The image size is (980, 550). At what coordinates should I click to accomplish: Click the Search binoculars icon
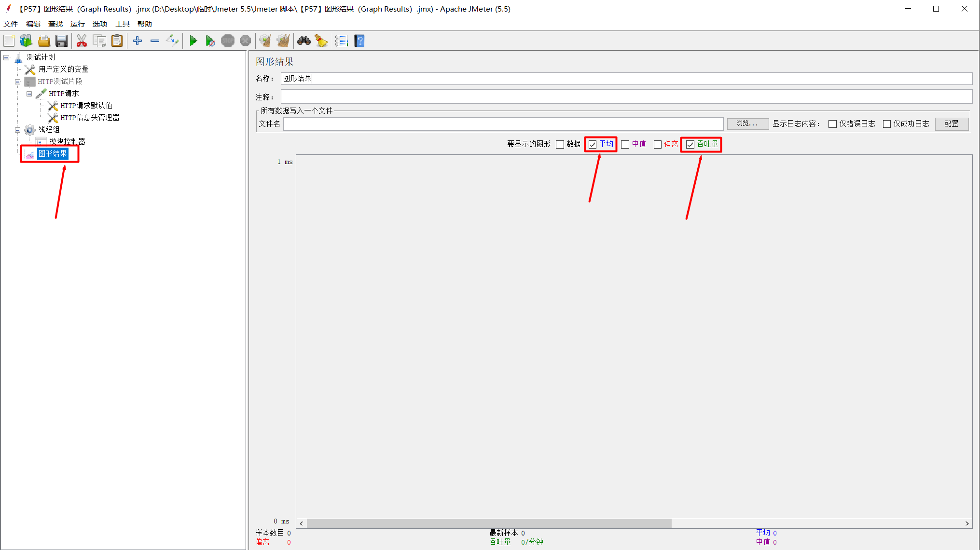[x=304, y=41]
